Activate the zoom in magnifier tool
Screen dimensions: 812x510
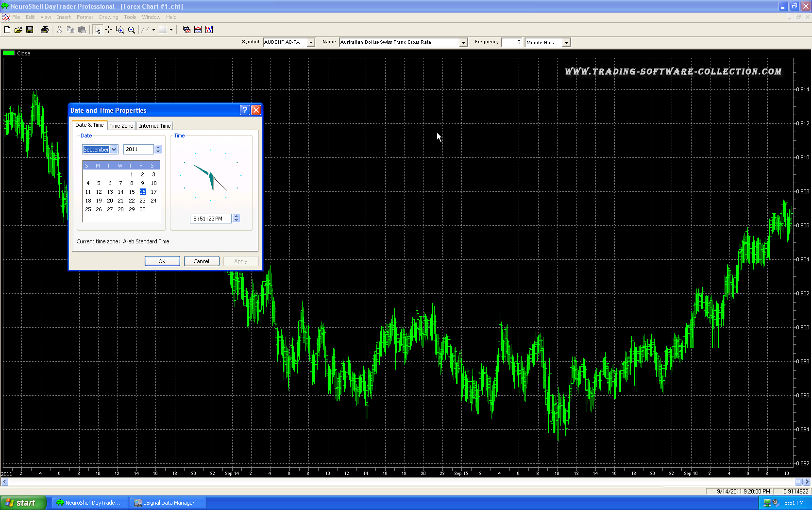pyautogui.click(x=120, y=30)
